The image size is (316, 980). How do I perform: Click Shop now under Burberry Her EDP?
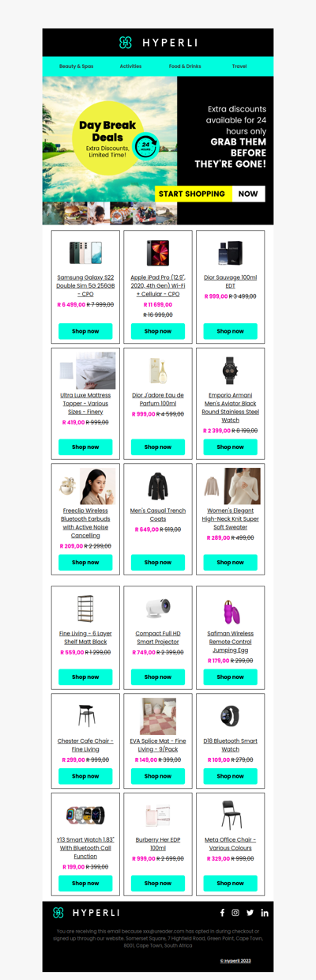pos(158,883)
